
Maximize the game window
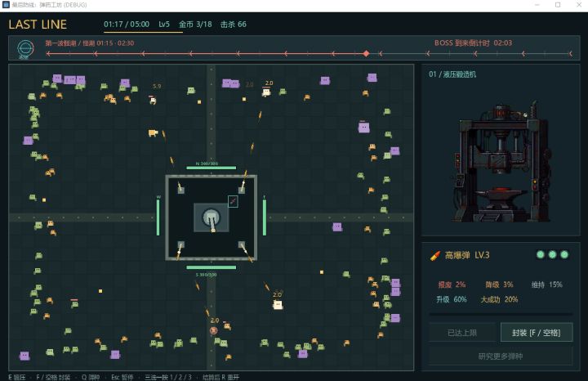558,5
